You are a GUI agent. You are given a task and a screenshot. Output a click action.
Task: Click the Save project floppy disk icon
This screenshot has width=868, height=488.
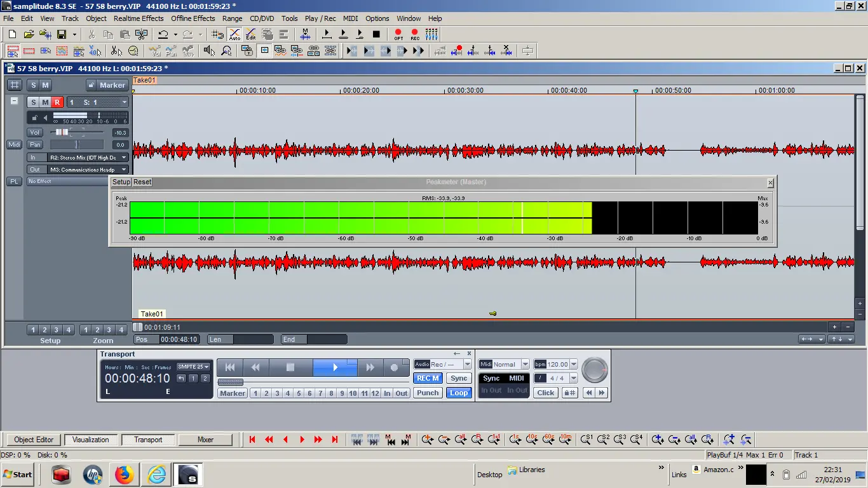(62, 34)
